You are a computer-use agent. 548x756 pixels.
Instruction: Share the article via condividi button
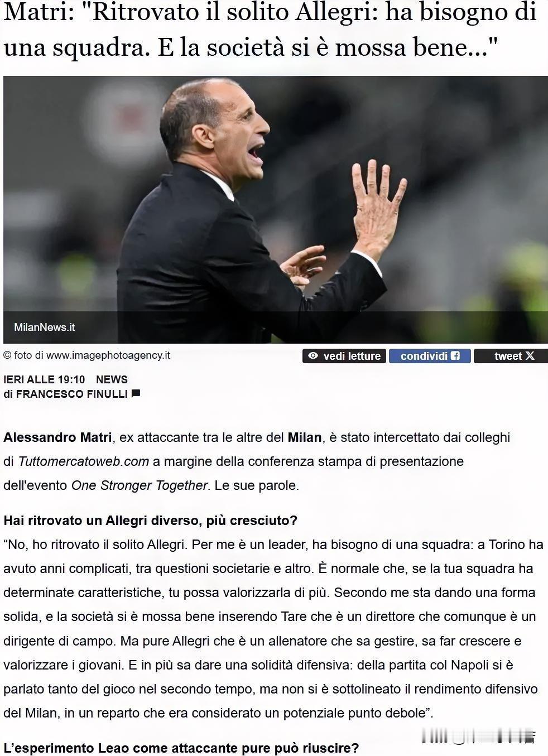[x=430, y=356]
